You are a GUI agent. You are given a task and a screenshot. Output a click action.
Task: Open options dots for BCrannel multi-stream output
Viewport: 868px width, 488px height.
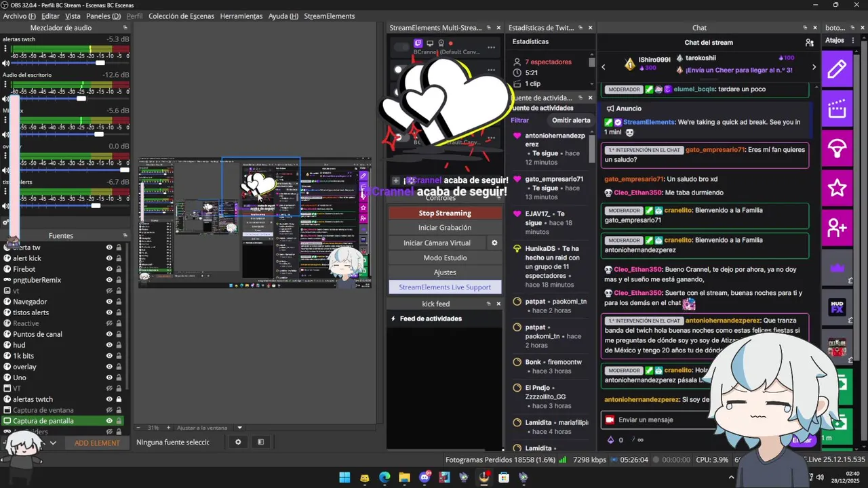coord(492,47)
